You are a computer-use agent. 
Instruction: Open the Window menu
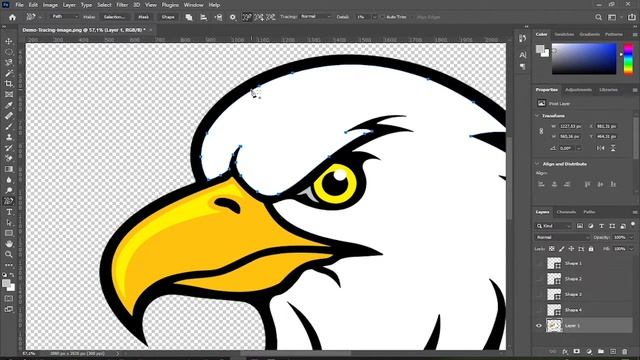coord(193,5)
